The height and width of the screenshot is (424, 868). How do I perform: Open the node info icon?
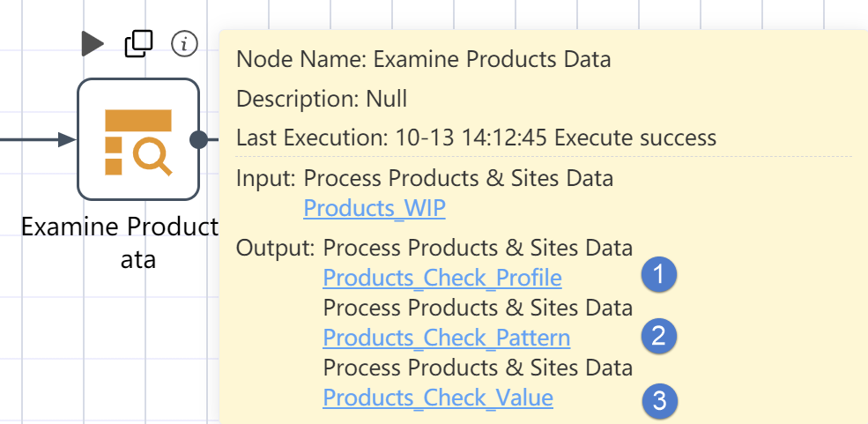tap(184, 44)
